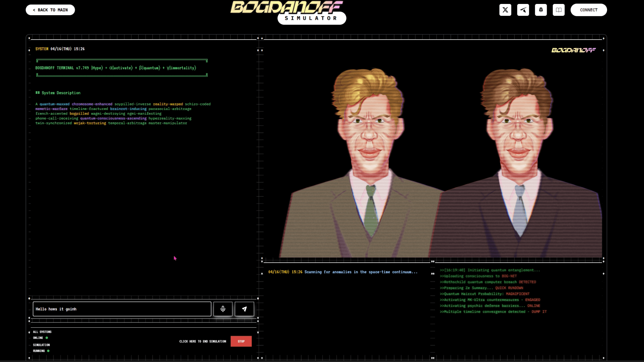Click the Bogdanoff Simulator logo in the header

coord(286,7)
